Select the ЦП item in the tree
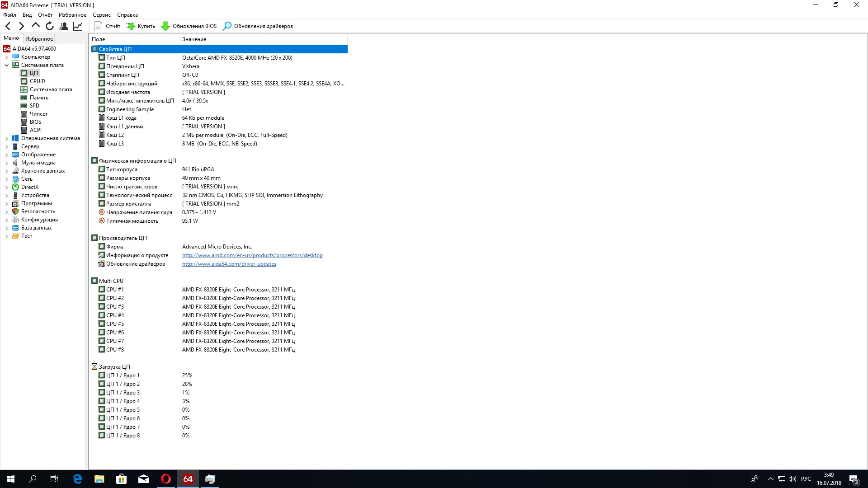Viewport: 868px width, 488px height. tap(34, 73)
